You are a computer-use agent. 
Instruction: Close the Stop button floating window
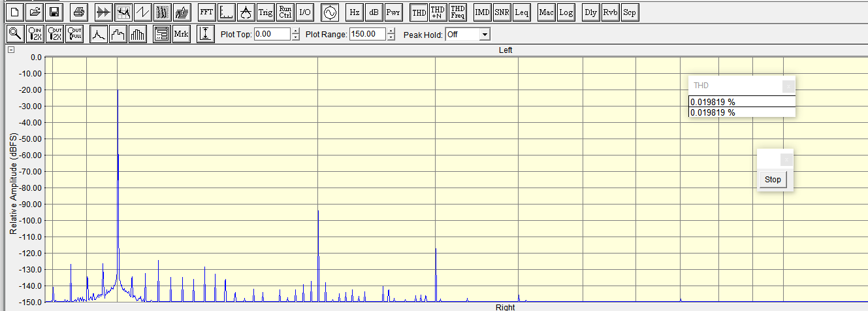(x=786, y=159)
